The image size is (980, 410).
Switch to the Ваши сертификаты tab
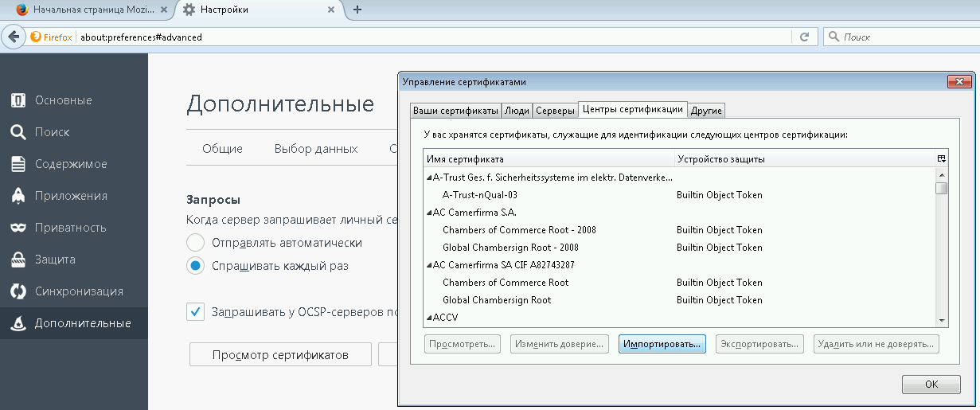pos(455,111)
